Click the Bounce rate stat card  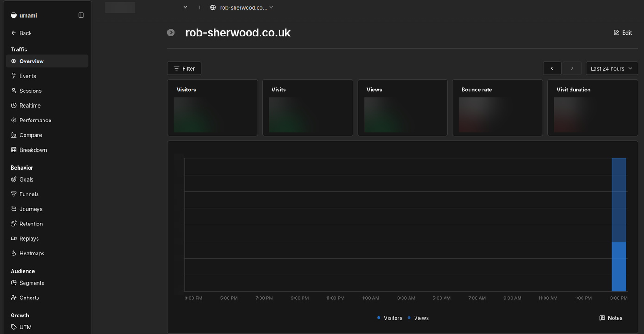(497, 108)
